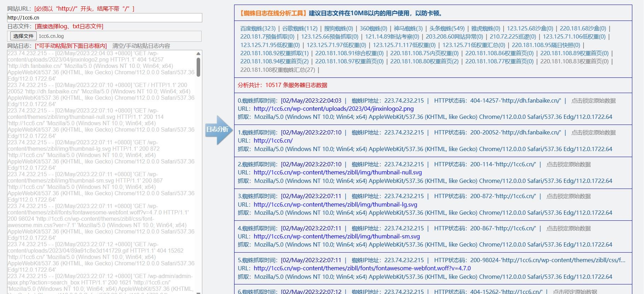Select 123.125.71.106低权重(0) filter

574,36
